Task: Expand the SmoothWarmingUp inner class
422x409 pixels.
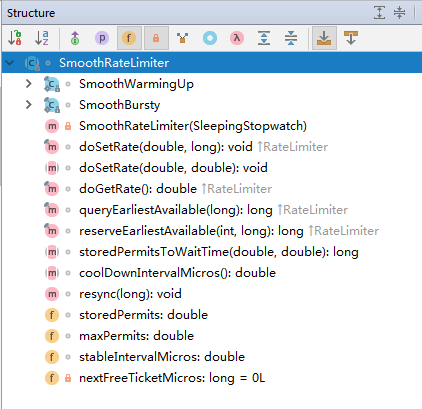Action: [x=29, y=84]
